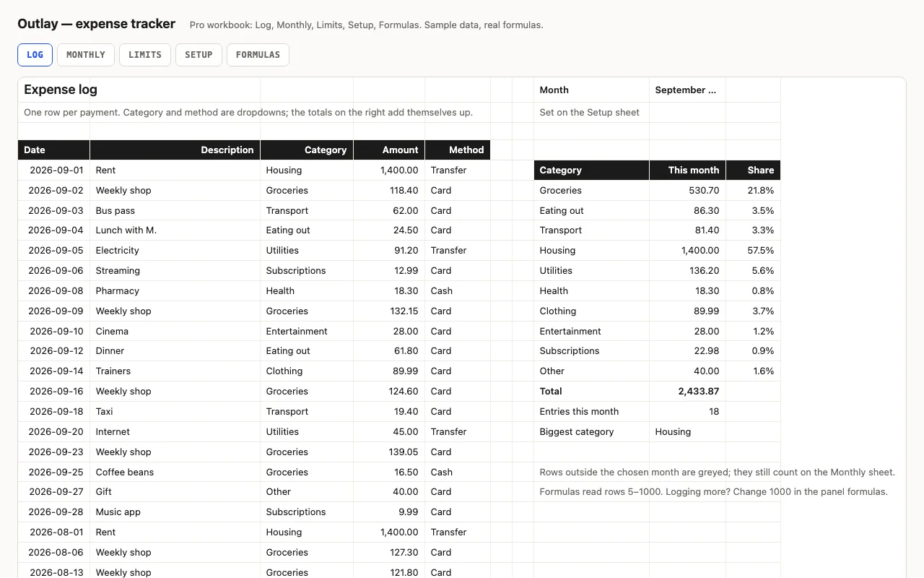
Task: Click the "Taxi" description cell
Action: (175, 412)
